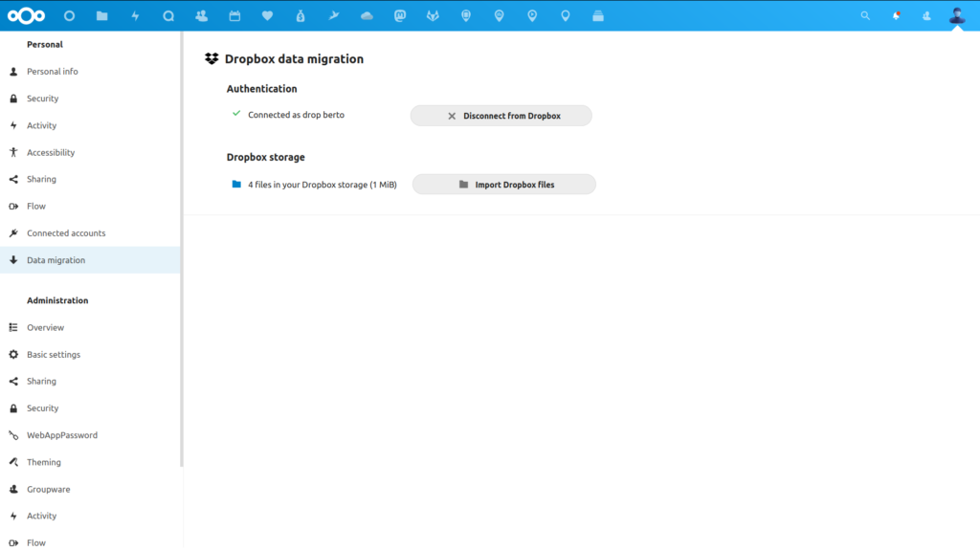Open Administration Flow at sidebar bottom

[90, 542]
